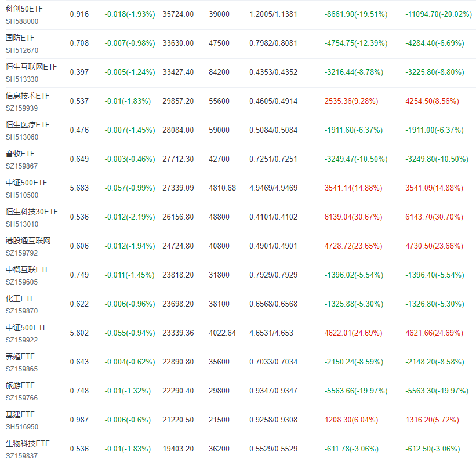The image size is (476, 463).
Task: Click quantity 84200
Action: pyautogui.click(x=219, y=72)
